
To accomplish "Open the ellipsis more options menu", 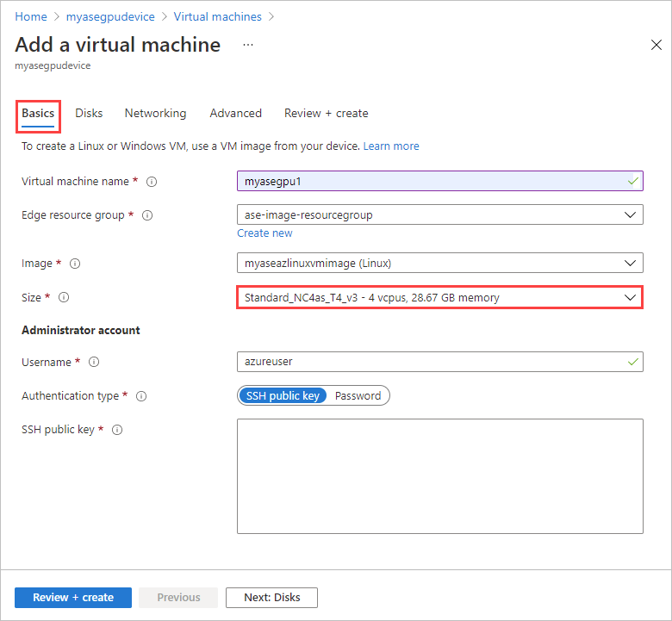I will pyautogui.click(x=248, y=45).
